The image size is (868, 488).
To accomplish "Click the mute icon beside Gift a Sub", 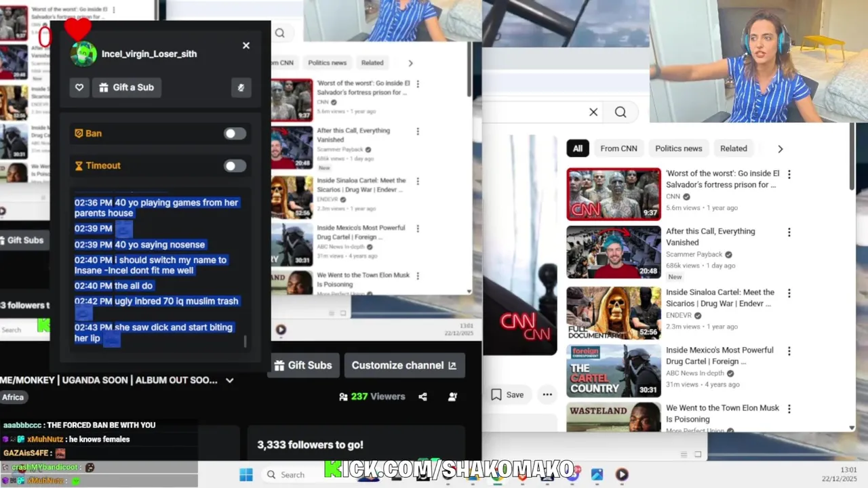I will click(241, 87).
